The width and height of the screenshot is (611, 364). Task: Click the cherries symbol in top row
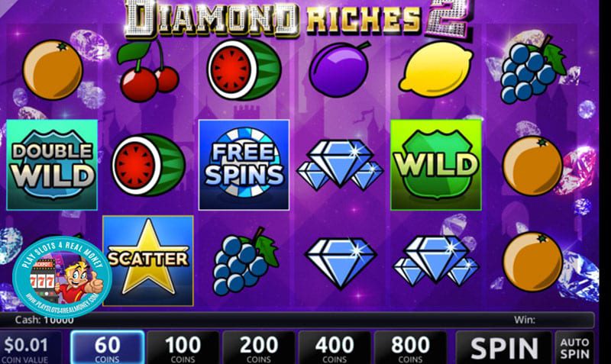coord(148,70)
